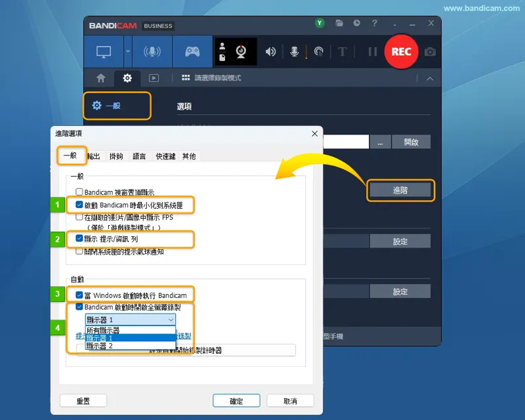This screenshot has width=525, height=420.
Task: Open settings gear tab in Bandicam
Action: coord(127,78)
